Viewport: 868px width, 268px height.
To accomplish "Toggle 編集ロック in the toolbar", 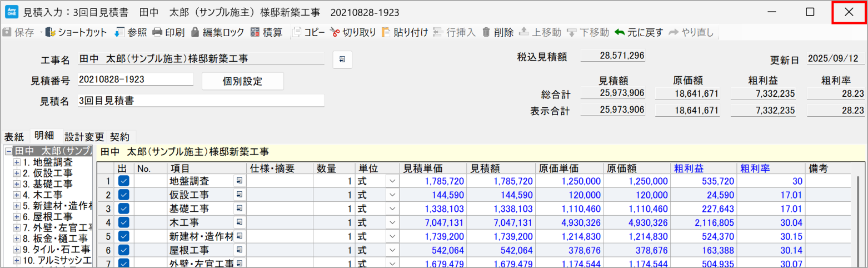I will (x=195, y=32).
